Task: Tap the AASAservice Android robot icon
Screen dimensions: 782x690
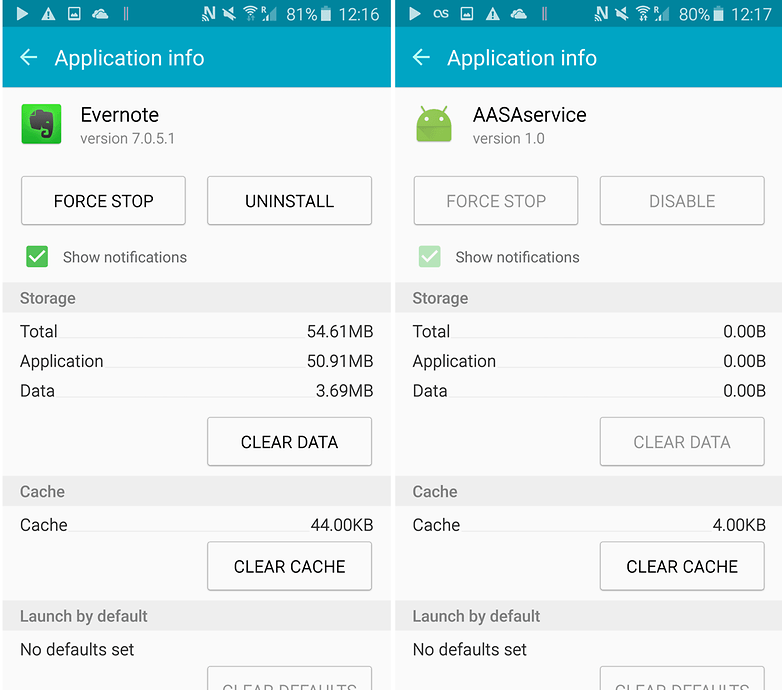Action: 434,124
